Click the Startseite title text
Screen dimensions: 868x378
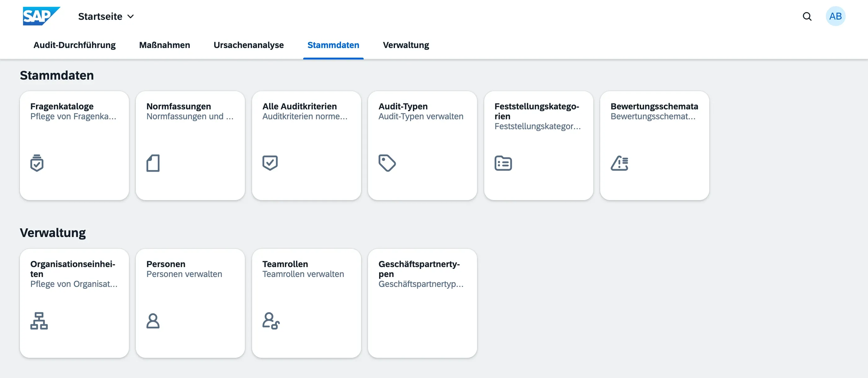pos(100,16)
